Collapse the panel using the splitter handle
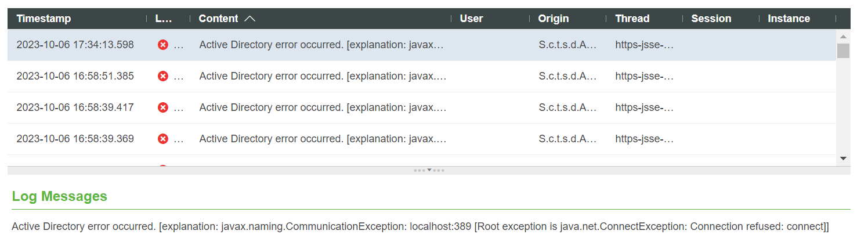Screen dimensions: 868x252 [x=429, y=170]
